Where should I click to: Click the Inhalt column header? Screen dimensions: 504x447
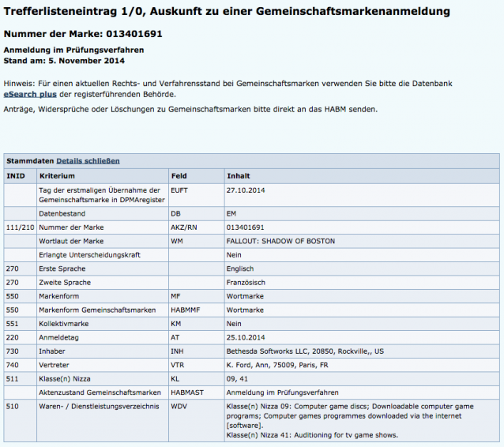click(x=362, y=176)
